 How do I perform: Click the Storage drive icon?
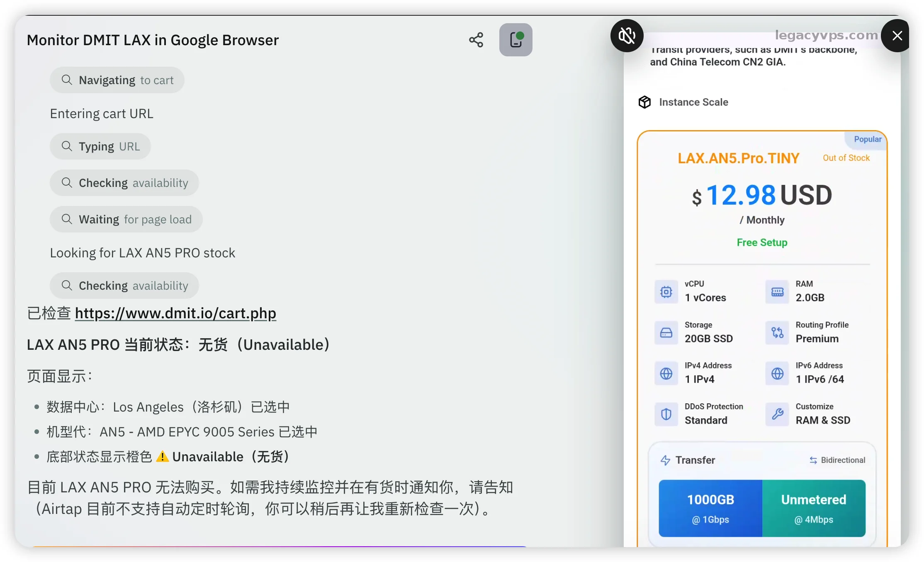tap(666, 333)
